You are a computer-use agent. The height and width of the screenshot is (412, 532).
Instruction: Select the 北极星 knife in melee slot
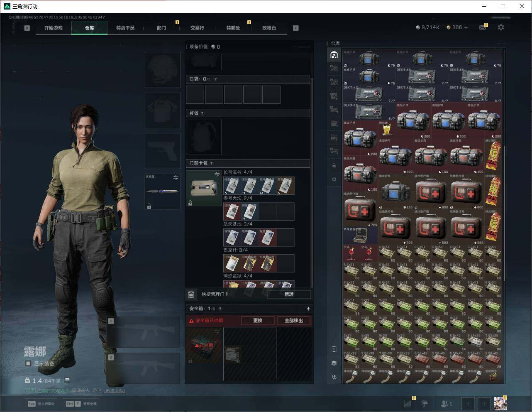pyautogui.click(x=162, y=191)
